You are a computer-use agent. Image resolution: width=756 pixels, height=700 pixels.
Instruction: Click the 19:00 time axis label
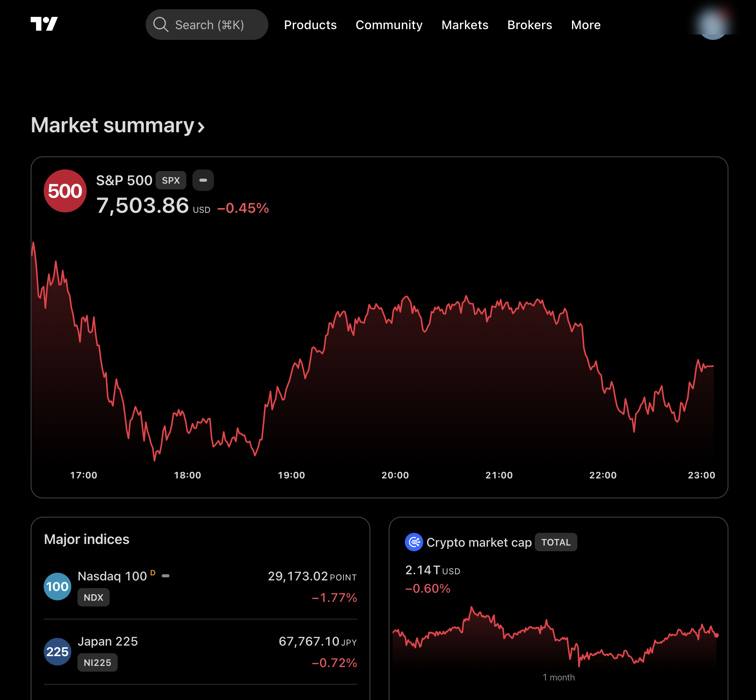(x=291, y=475)
